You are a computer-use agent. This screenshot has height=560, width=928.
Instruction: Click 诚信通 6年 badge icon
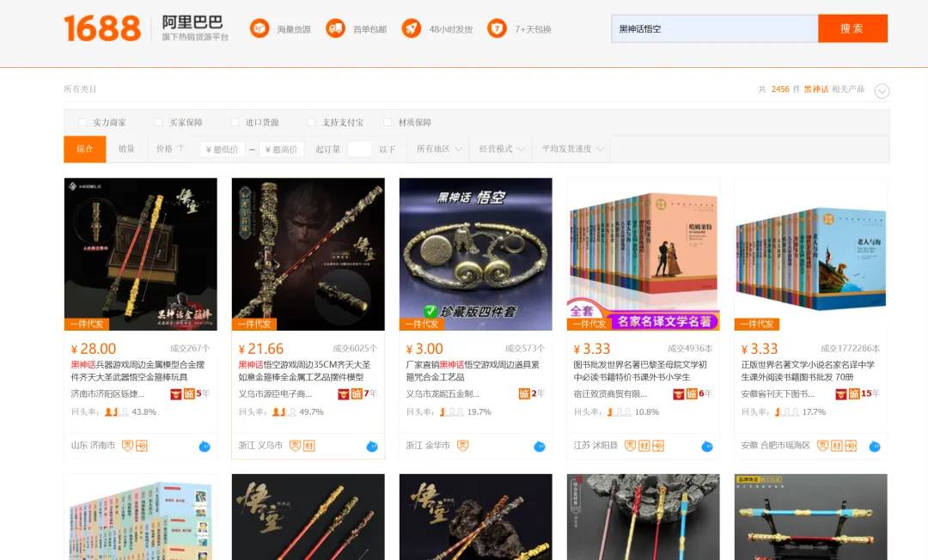(692, 394)
